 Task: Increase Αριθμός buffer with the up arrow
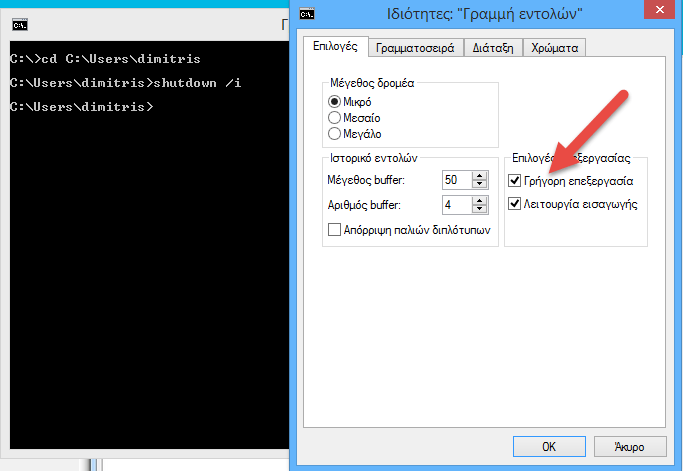pos(480,201)
